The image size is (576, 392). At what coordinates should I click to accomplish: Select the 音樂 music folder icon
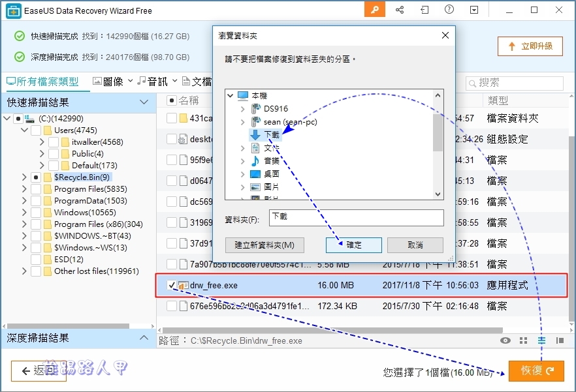coord(255,160)
